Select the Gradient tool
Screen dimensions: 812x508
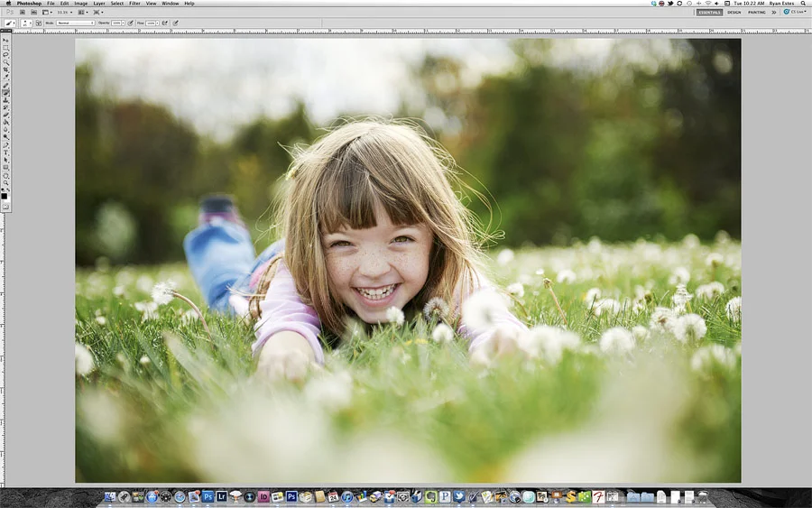(5, 122)
